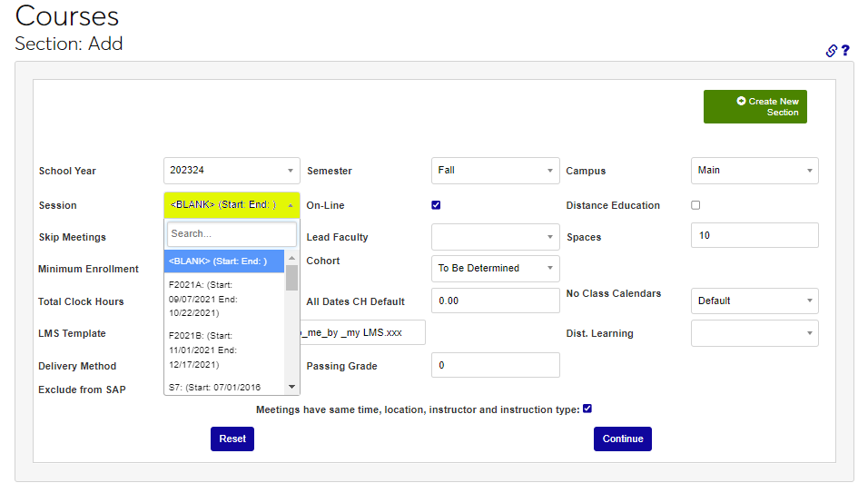The image size is (868, 493).
Task: Expand the No Class Calendars dropdown
Action: (754, 301)
